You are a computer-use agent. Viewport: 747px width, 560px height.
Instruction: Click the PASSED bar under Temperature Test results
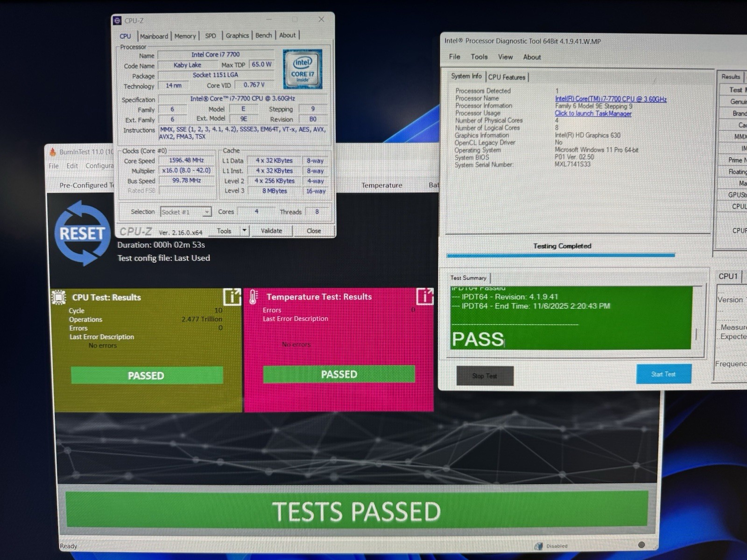(339, 374)
